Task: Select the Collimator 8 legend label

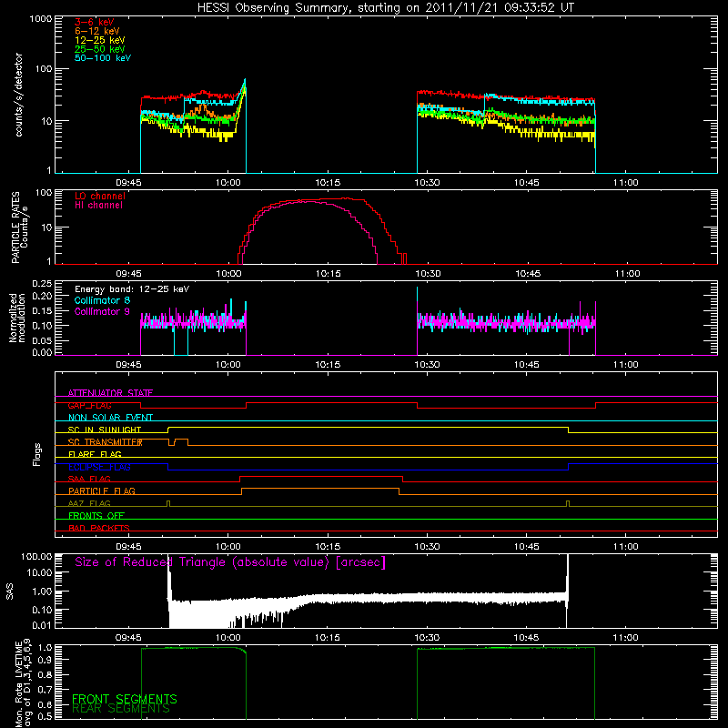Action: click(102, 300)
